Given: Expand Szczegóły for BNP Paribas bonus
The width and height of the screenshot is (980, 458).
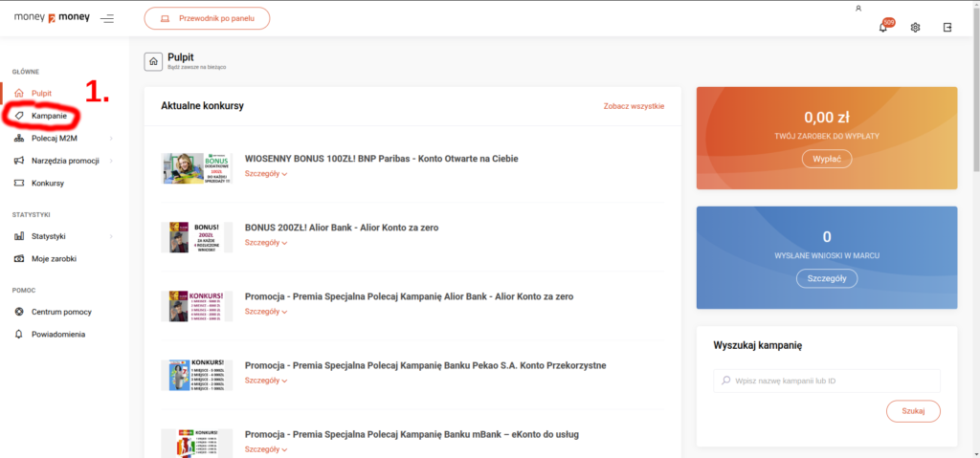Looking at the screenshot, I should click(x=266, y=174).
